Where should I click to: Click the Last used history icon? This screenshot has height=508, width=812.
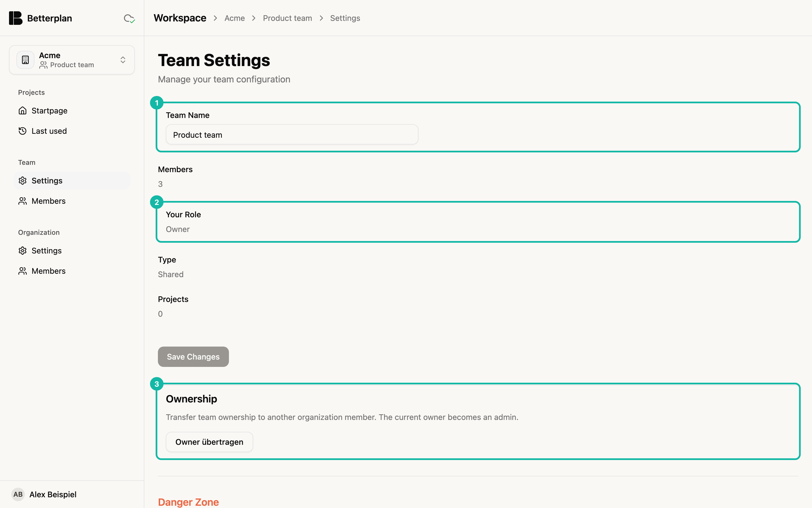pos(23,131)
